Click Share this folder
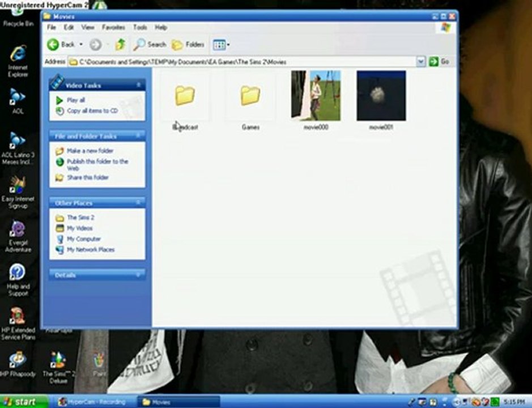532x408 pixels. click(x=82, y=177)
